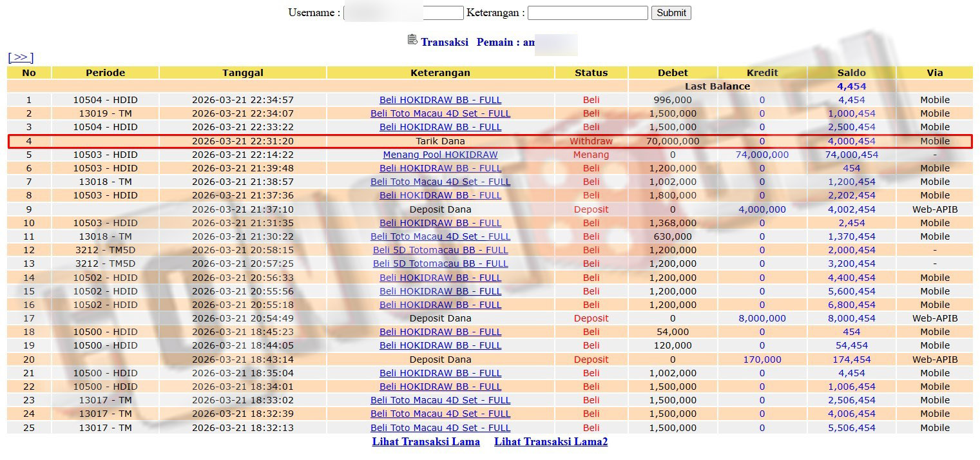Open Beli 5D Totomacau BB in row 12
This screenshot has height=460, width=980.
click(440, 250)
